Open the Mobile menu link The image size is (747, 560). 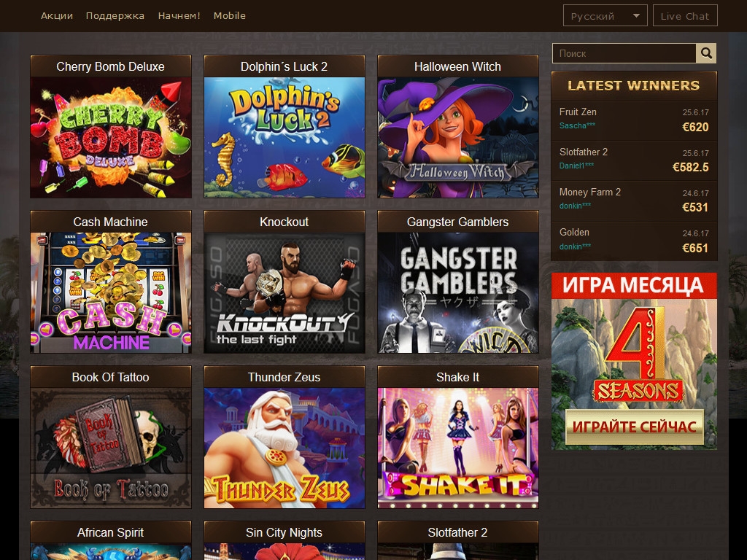pos(229,15)
